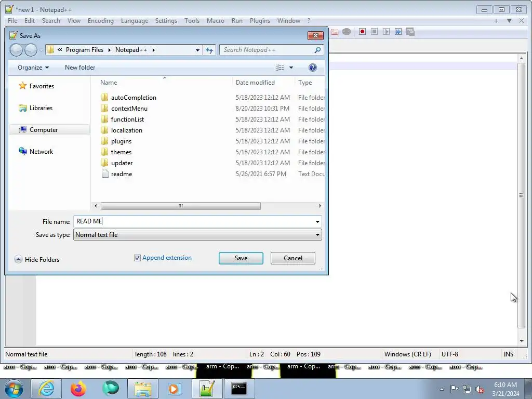The height and width of the screenshot is (399, 532).
Task: Open the Save As help icon
Action: [x=312, y=68]
